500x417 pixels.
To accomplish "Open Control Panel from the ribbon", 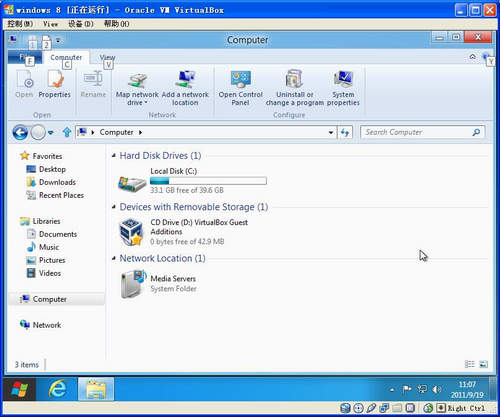I will pos(241,88).
